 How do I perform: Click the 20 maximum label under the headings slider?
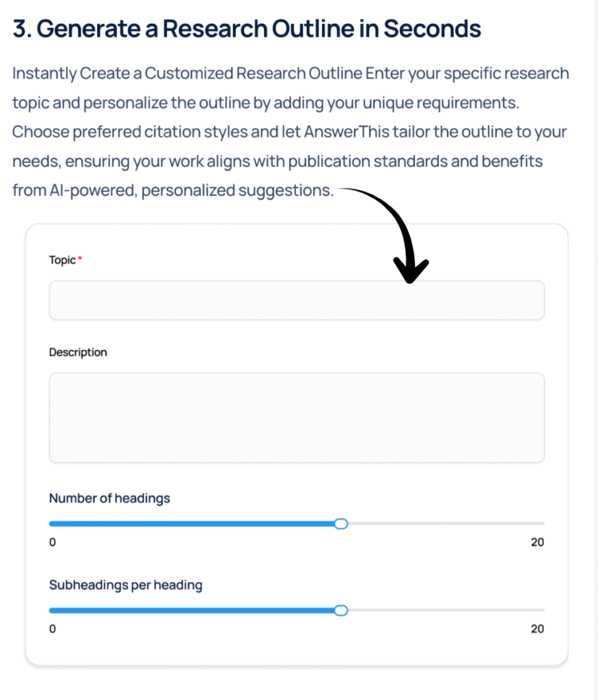[537, 543]
